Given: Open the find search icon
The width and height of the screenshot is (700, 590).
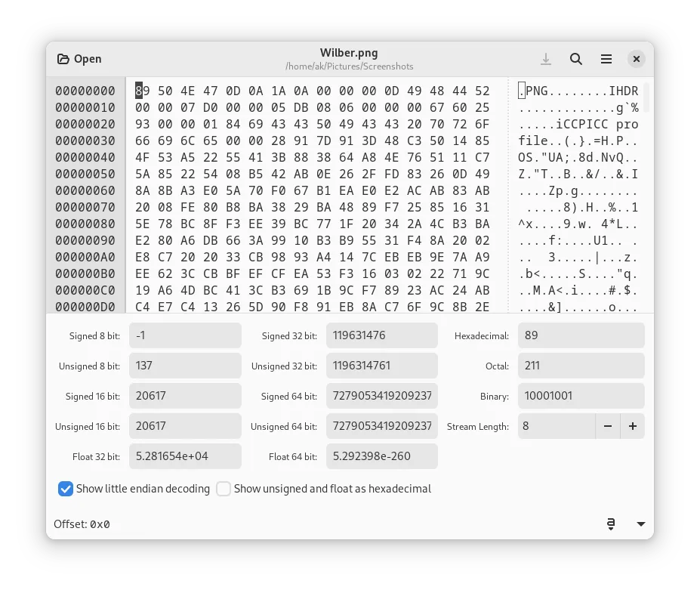Looking at the screenshot, I should (576, 59).
